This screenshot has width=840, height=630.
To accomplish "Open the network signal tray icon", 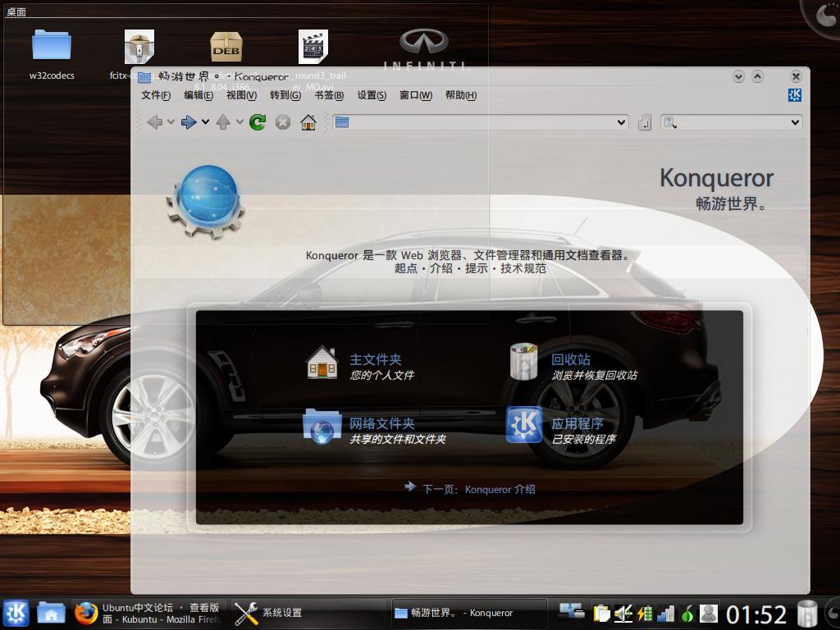I will pyautogui.click(x=666, y=613).
